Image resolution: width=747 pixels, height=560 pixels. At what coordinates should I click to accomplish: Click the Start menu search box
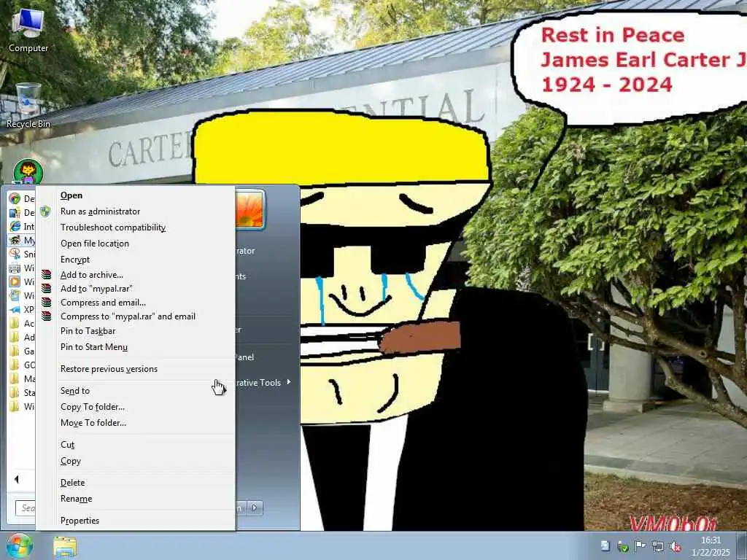pos(26,508)
